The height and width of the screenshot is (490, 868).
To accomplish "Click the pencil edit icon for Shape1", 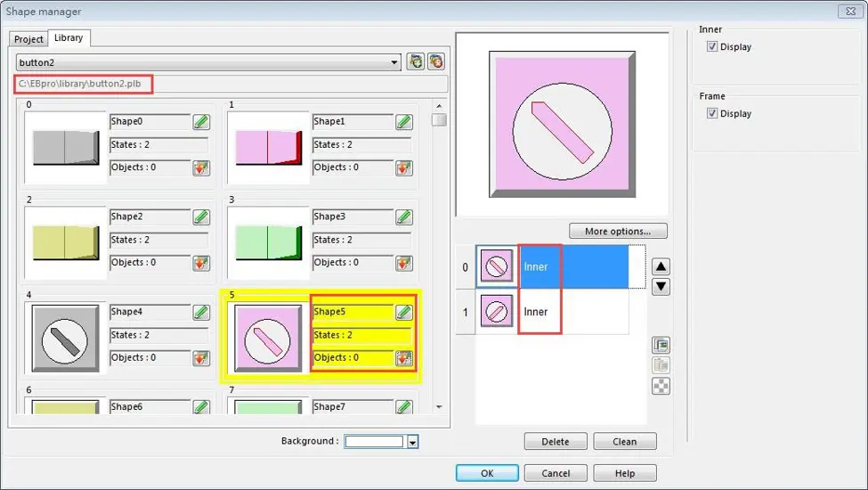I will pos(404,121).
